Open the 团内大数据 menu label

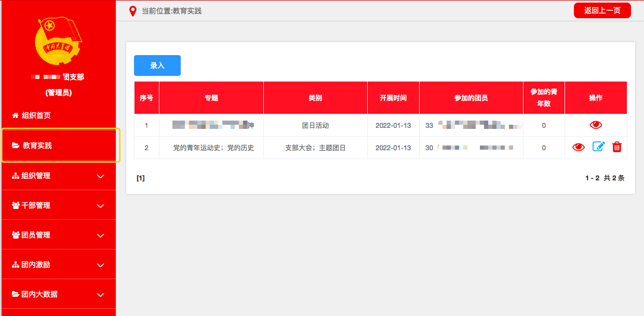(39, 294)
